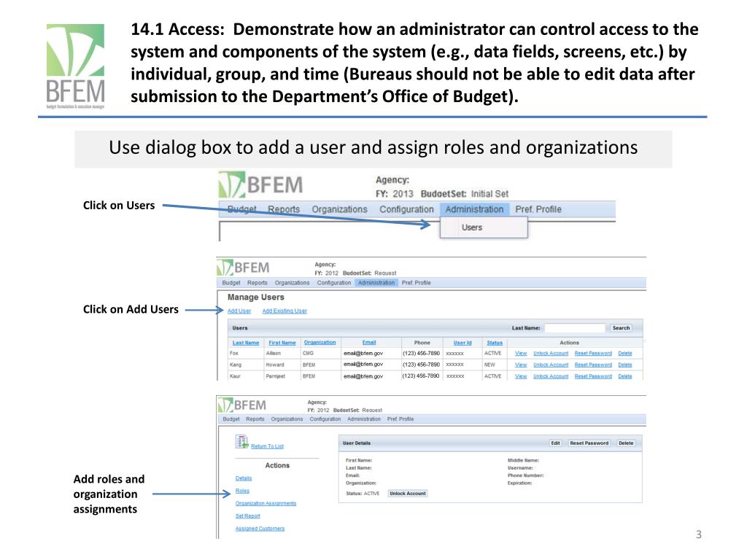Click the BFEM logo on User Details screen

pos(242,405)
